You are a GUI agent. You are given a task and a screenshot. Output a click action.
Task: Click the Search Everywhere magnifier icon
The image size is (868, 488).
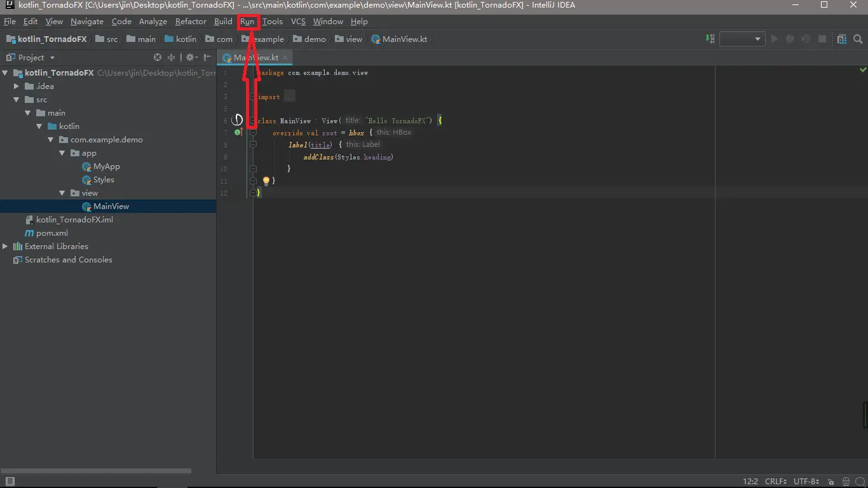pos(858,39)
